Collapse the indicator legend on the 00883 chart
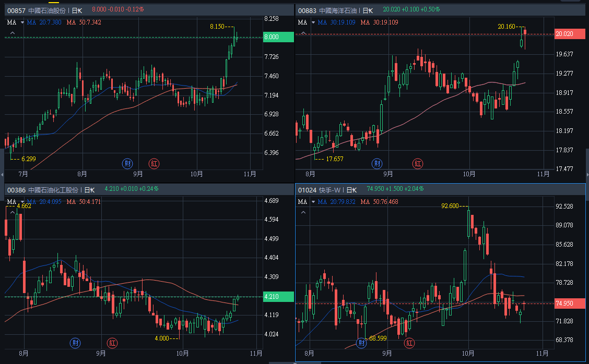Image resolution: width=589 pixels, height=364 pixels. [303, 33]
